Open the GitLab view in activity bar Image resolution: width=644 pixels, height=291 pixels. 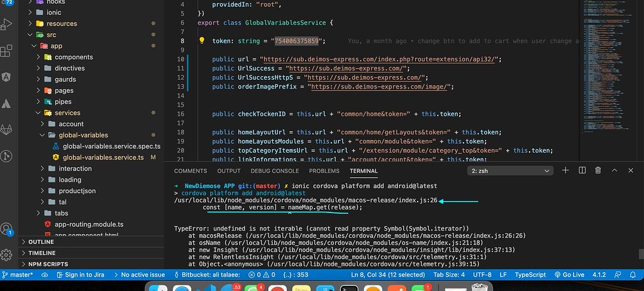(6, 129)
